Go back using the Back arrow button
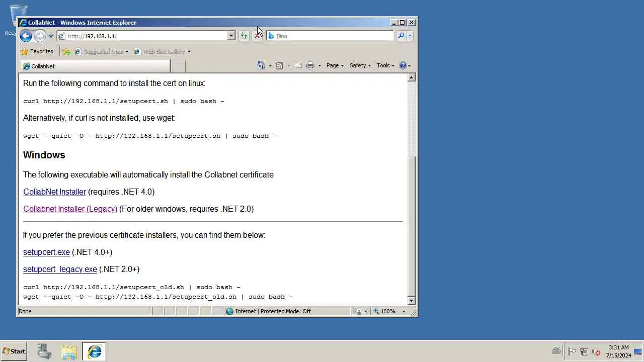The image size is (644, 362). tap(26, 36)
